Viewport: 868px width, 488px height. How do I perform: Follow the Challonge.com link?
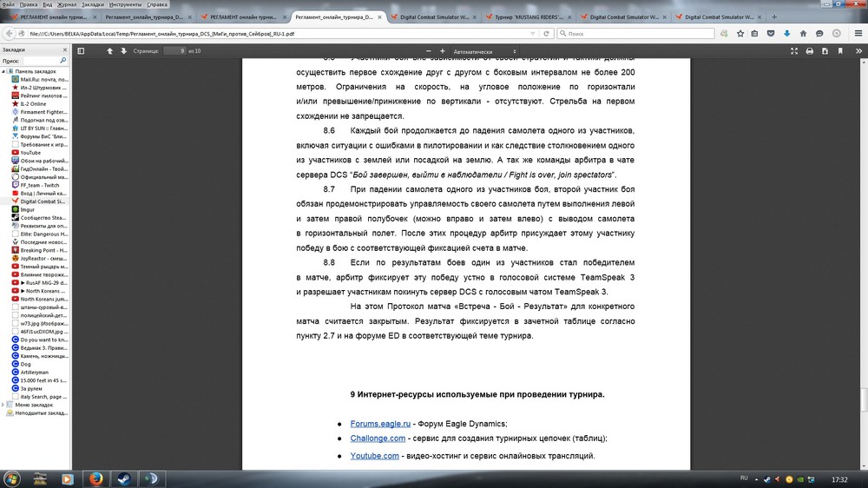378,439
